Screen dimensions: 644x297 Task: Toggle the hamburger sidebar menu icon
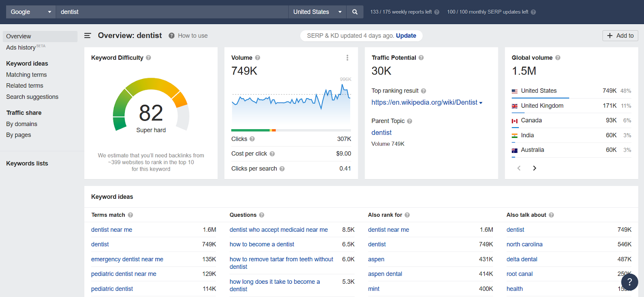click(x=87, y=35)
